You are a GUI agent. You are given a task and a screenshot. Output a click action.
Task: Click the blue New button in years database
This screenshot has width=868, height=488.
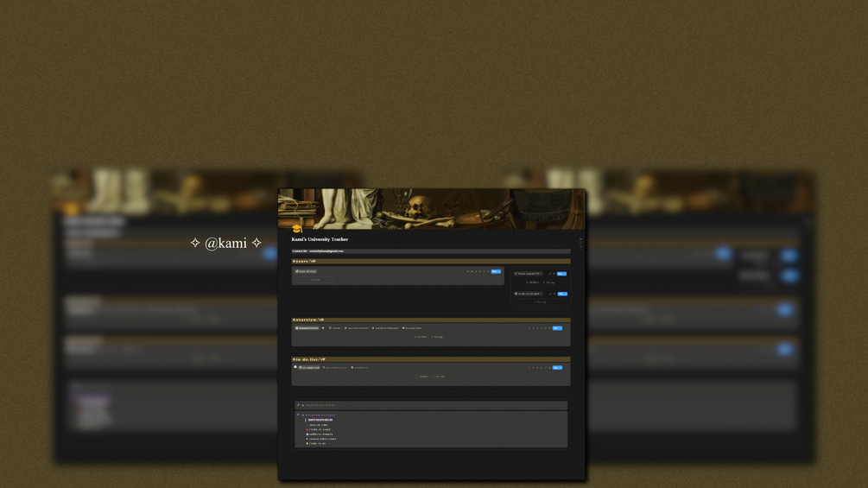[494, 272]
